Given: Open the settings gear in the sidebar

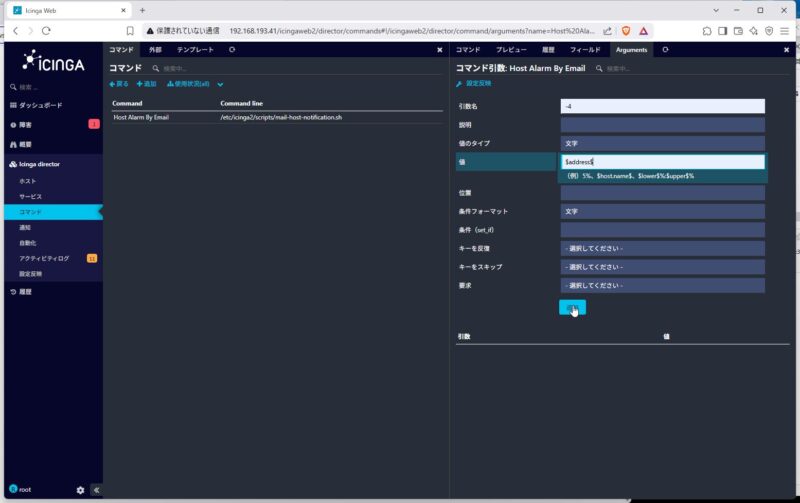Looking at the screenshot, I should [80, 490].
